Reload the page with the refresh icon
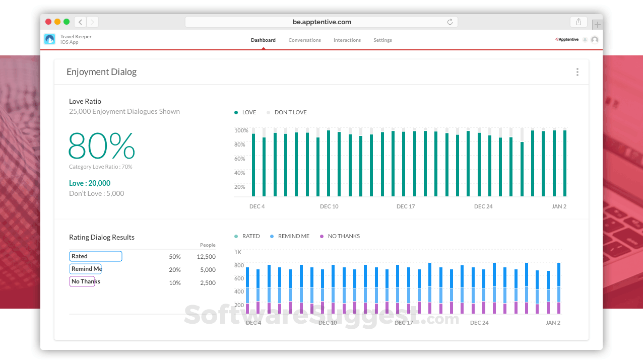Screen dimensions: 643x364 [449, 22]
